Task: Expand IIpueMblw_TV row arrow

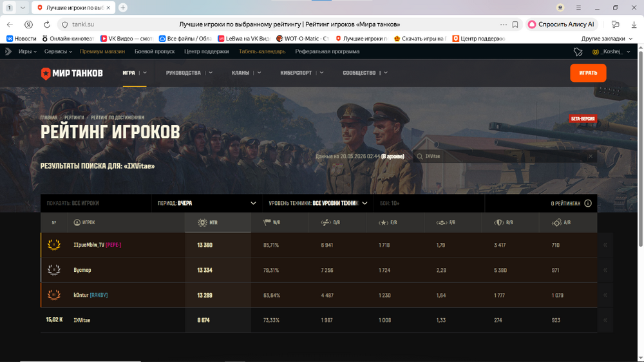Action: click(605, 245)
